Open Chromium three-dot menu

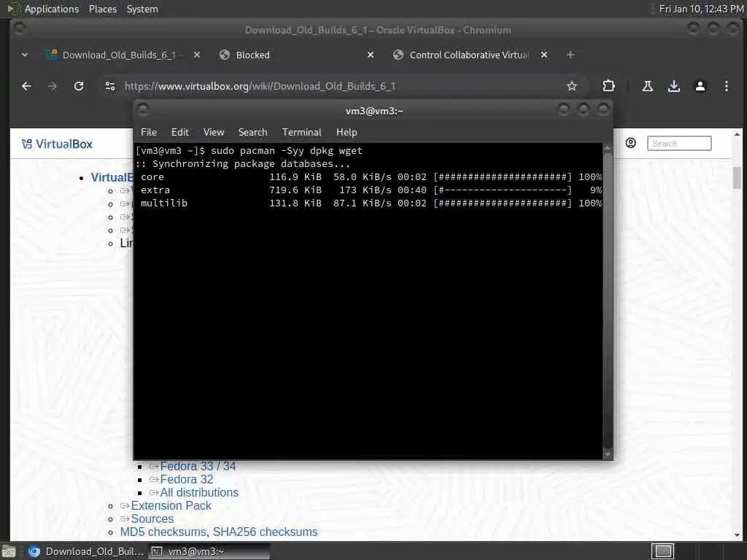click(x=726, y=86)
